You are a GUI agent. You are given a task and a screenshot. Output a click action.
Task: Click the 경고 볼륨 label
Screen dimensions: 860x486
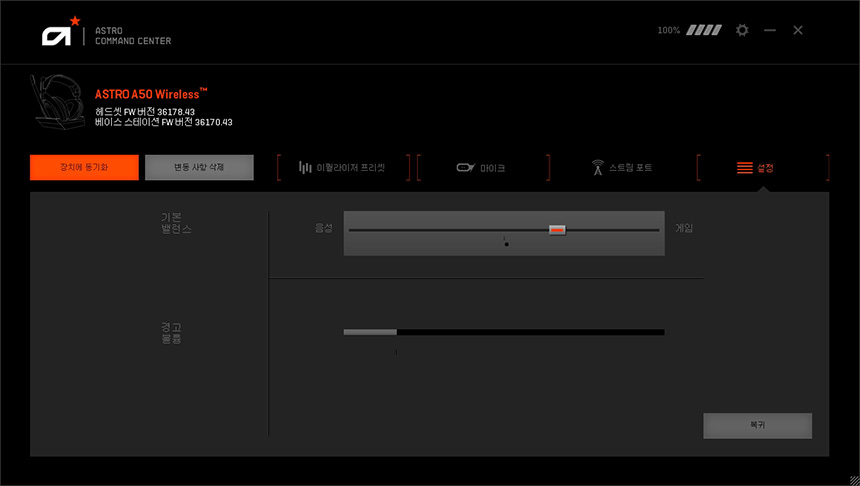[171, 333]
